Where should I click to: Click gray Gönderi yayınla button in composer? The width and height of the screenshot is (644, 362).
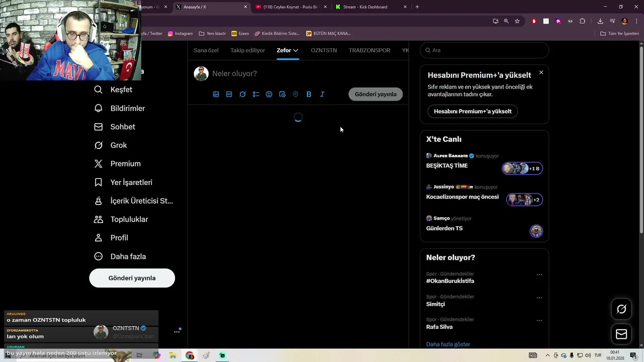[375, 94]
